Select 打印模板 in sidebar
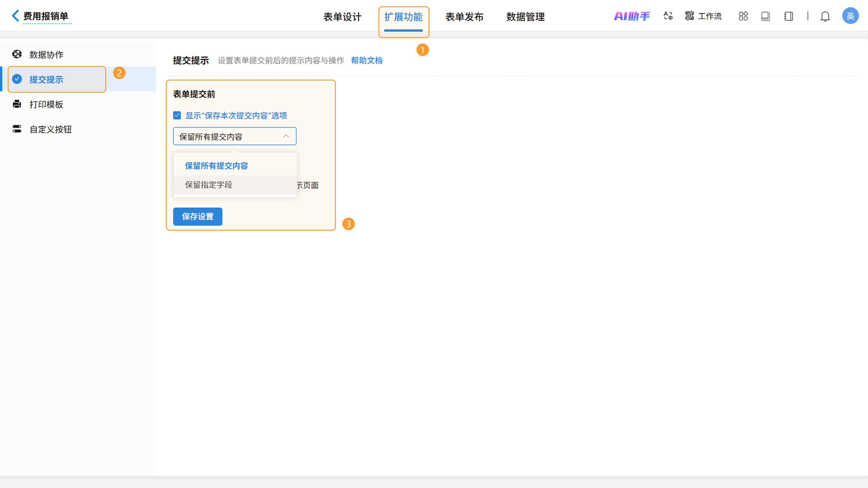 pos(46,104)
